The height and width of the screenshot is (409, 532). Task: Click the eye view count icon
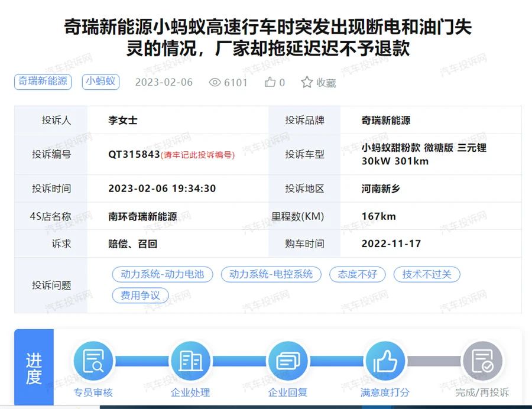coord(215,82)
